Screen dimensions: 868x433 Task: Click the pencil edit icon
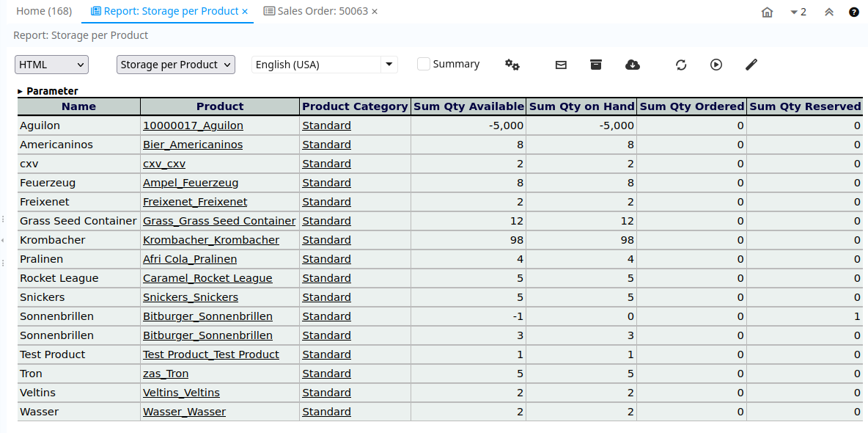pyautogui.click(x=751, y=65)
